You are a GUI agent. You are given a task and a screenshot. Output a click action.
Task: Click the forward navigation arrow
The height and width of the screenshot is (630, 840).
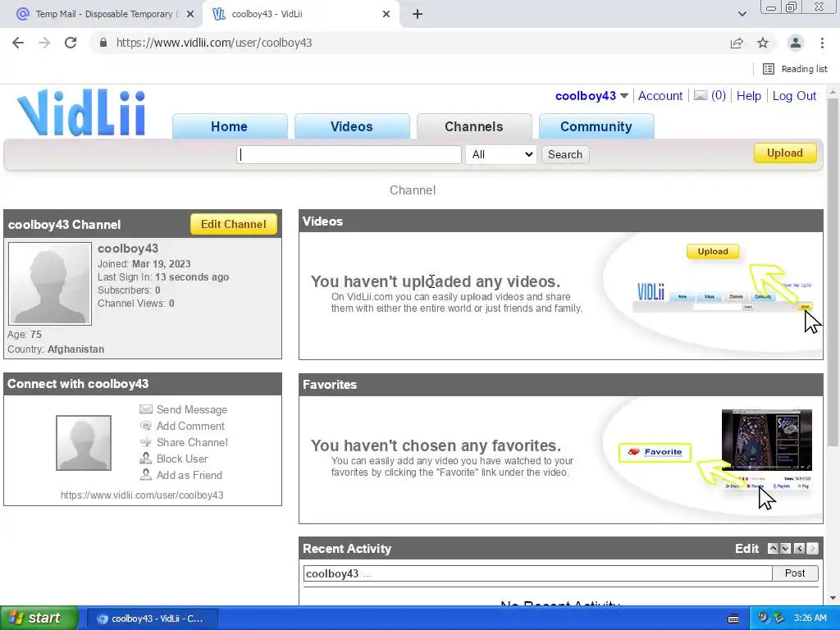[44, 43]
